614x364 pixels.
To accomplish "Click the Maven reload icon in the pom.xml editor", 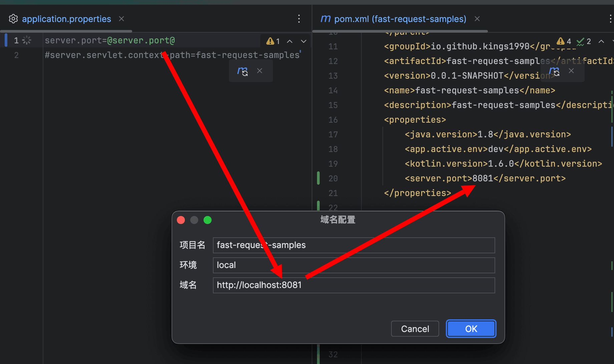I will click(x=554, y=71).
